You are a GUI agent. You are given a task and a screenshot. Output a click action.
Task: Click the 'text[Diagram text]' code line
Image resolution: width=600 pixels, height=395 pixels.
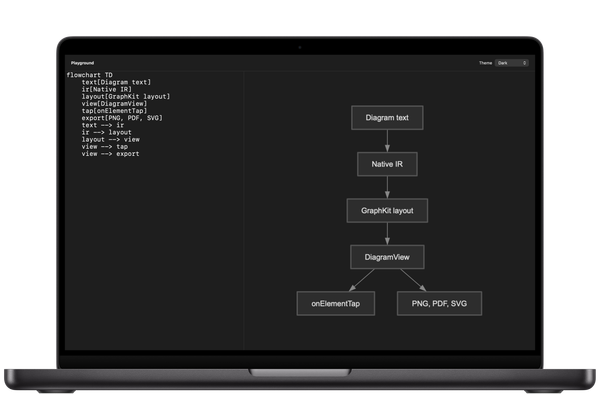116,82
